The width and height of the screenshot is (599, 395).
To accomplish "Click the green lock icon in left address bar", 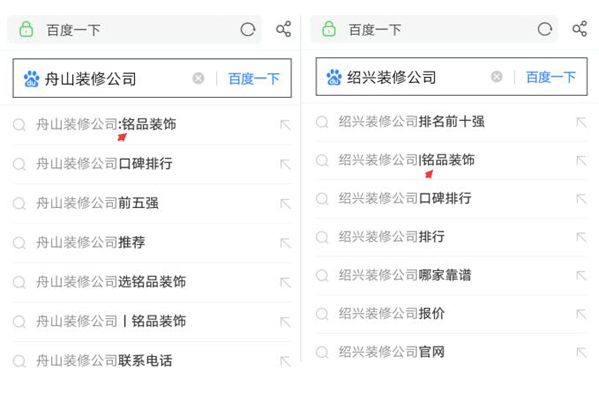I will tap(26, 29).
